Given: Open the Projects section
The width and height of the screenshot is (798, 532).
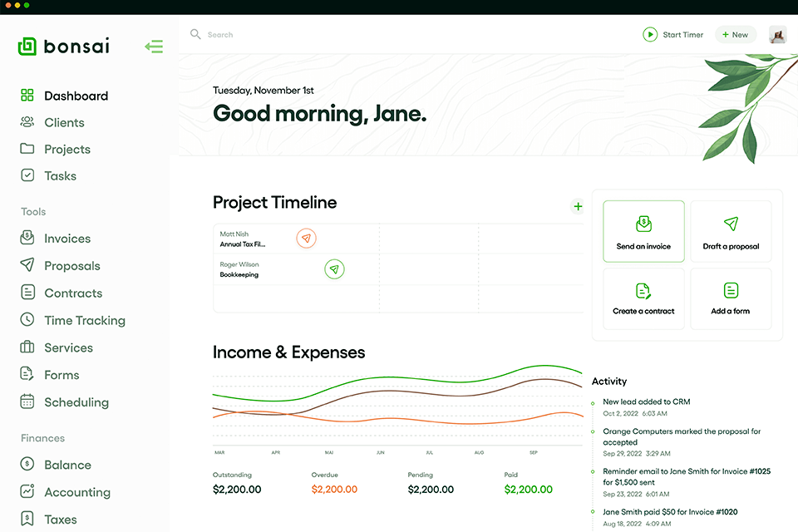Looking at the screenshot, I should [66, 150].
